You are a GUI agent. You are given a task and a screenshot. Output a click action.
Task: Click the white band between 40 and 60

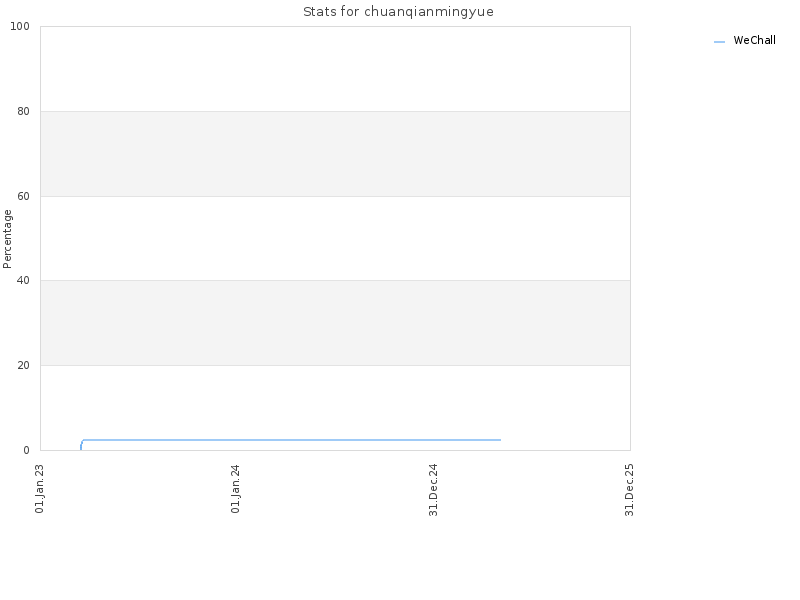pos(335,238)
